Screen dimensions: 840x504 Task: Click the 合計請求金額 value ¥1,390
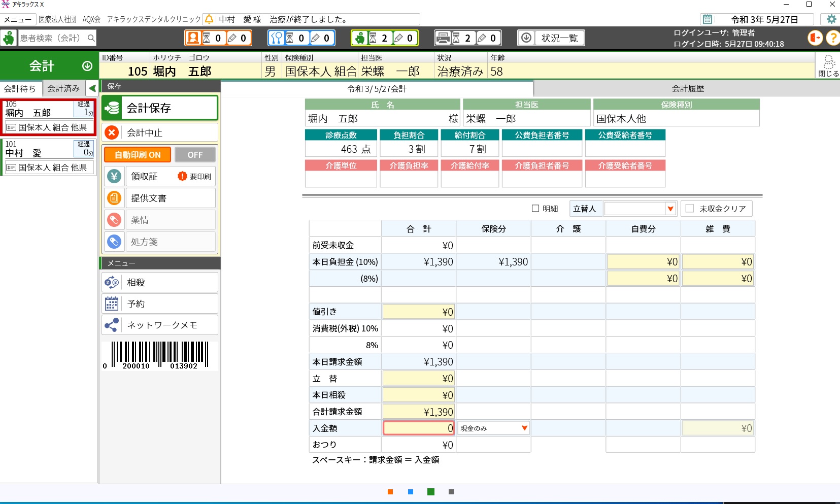[x=419, y=412]
